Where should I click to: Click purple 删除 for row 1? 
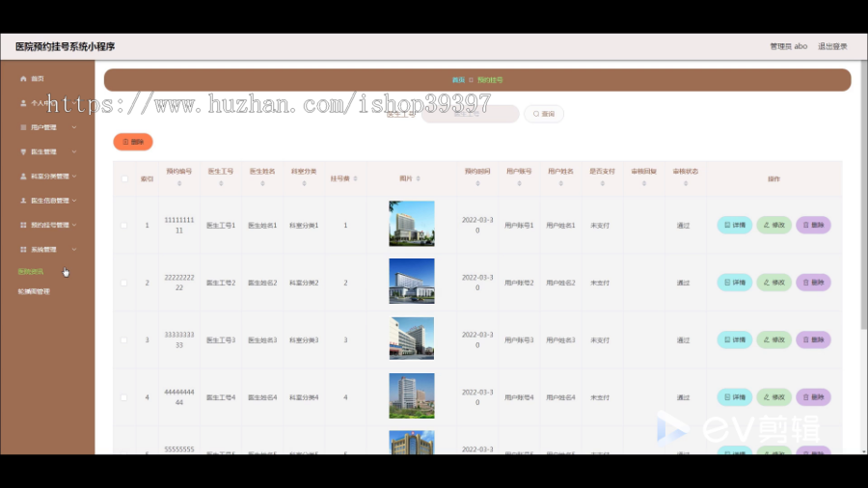pos(813,225)
